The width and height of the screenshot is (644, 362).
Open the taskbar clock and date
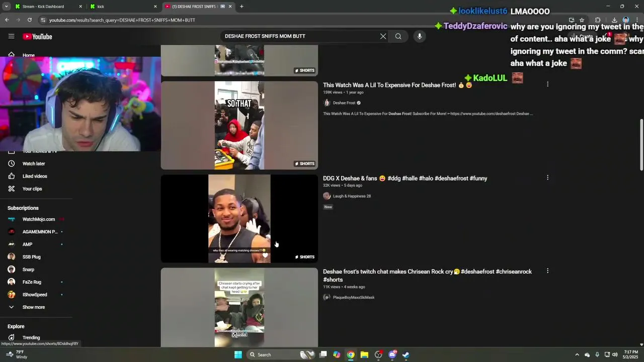(631, 354)
